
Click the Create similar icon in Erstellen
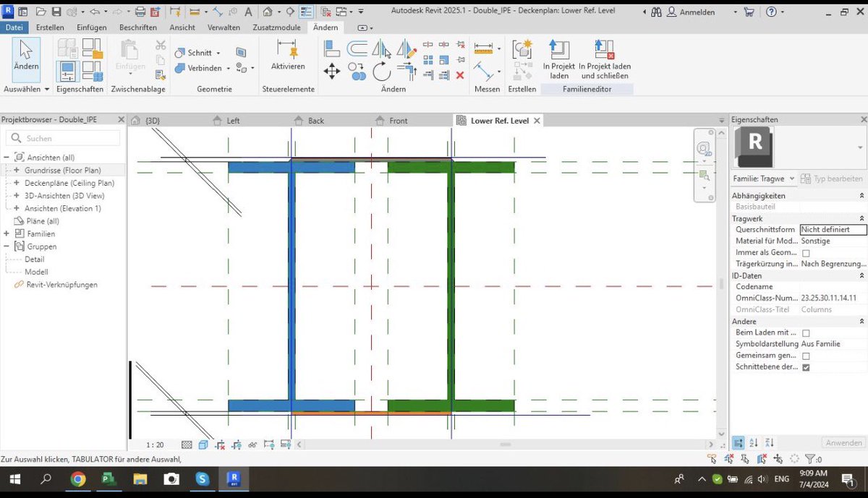tap(522, 49)
